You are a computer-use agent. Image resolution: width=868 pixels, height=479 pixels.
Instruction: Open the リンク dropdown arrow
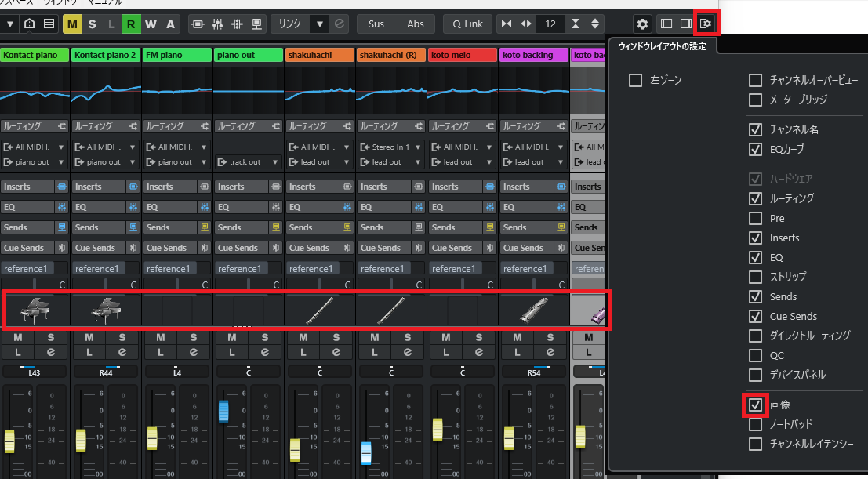tap(320, 24)
